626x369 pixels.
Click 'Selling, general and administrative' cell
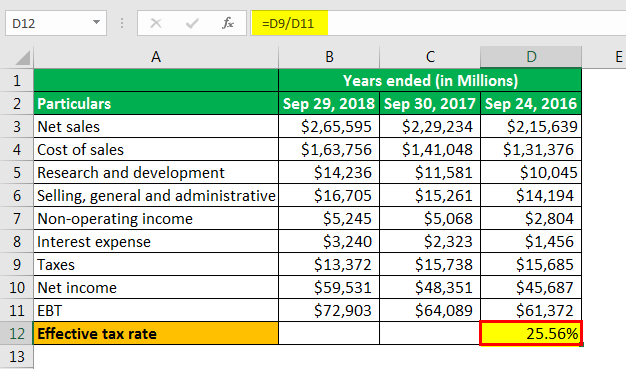(x=156, y=196)
